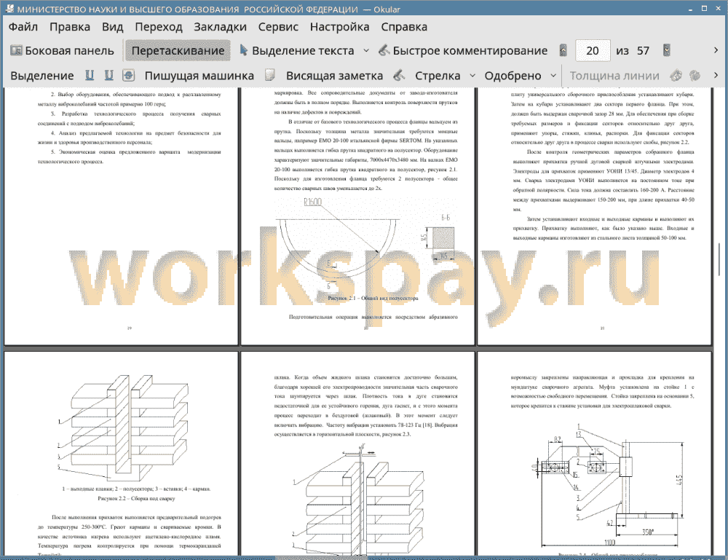Activate the Выделение текста tool

[297, 51]
